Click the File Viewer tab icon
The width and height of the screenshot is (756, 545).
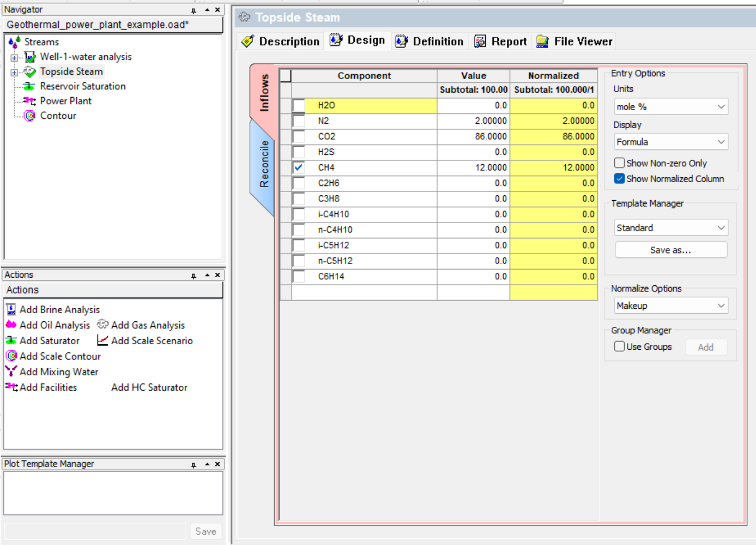click(542, 41)
